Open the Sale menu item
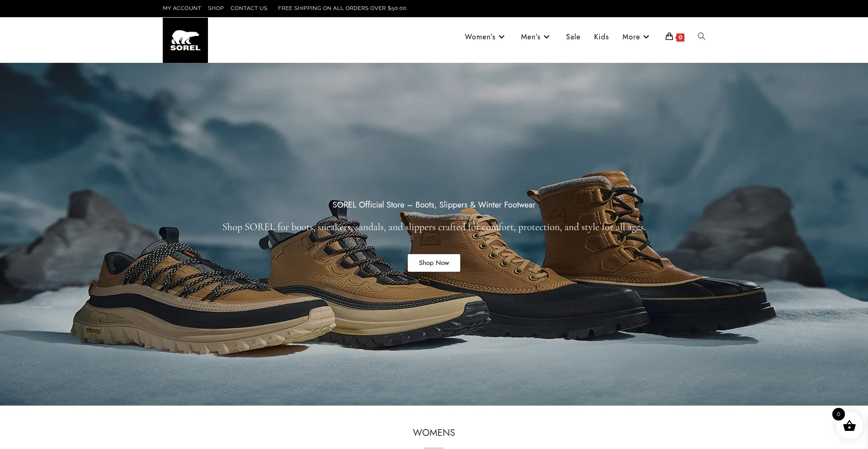 (x=573, y=37)
